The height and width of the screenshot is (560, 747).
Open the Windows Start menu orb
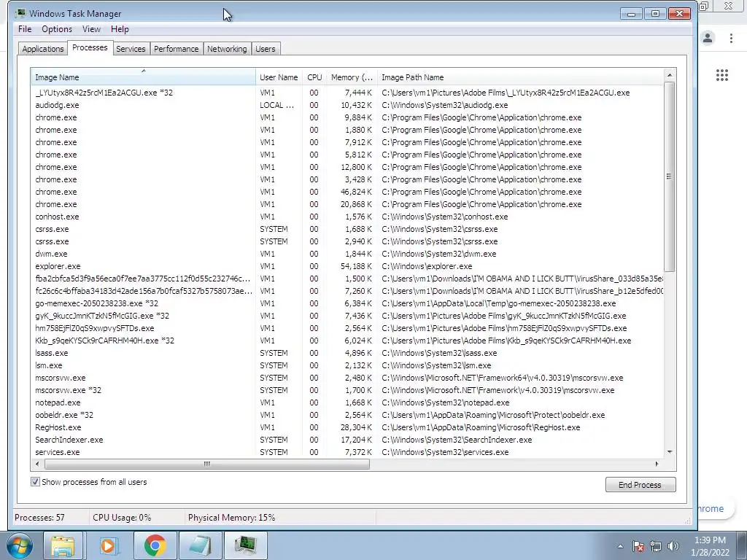(20, 545)
